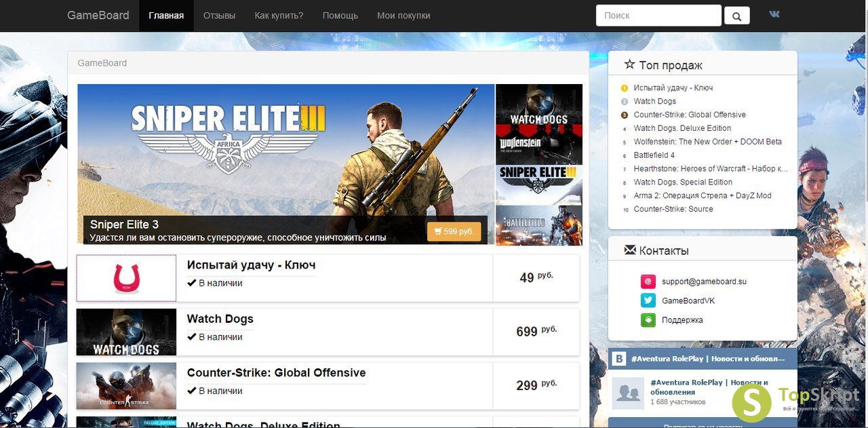Open Counter-Strike: Global Offensive in Топ продаж
This screenshot has width=868, height=428.
[690, 115]
